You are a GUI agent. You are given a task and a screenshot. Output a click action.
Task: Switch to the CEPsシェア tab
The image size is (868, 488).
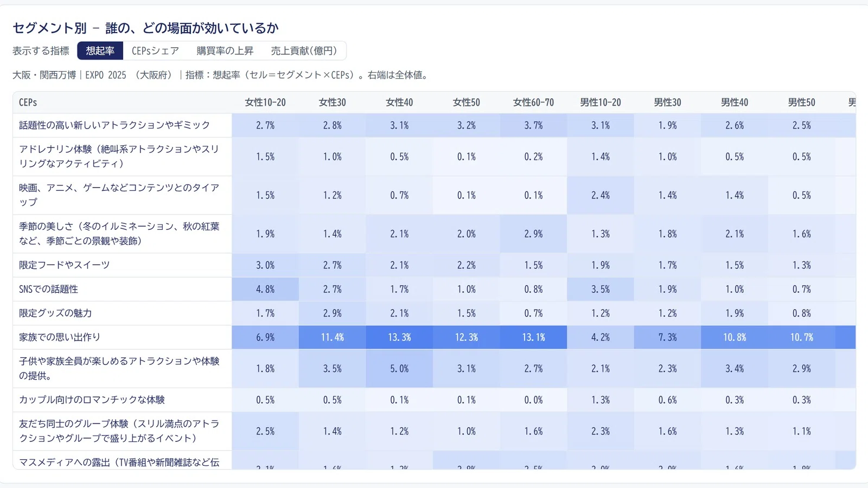click(155, 51)
